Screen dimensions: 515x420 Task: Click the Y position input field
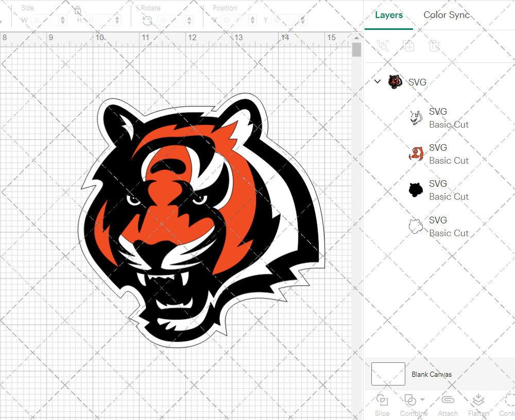285,21
